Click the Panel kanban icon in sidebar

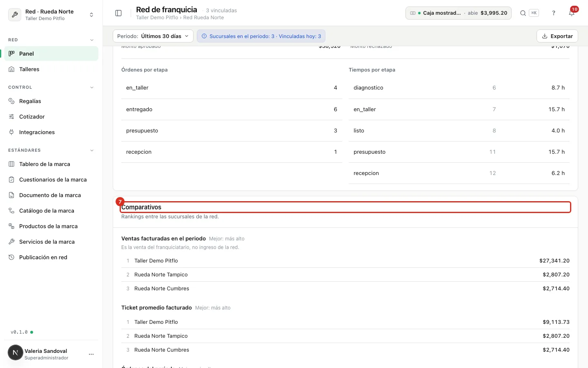click(x=11, y=54)
